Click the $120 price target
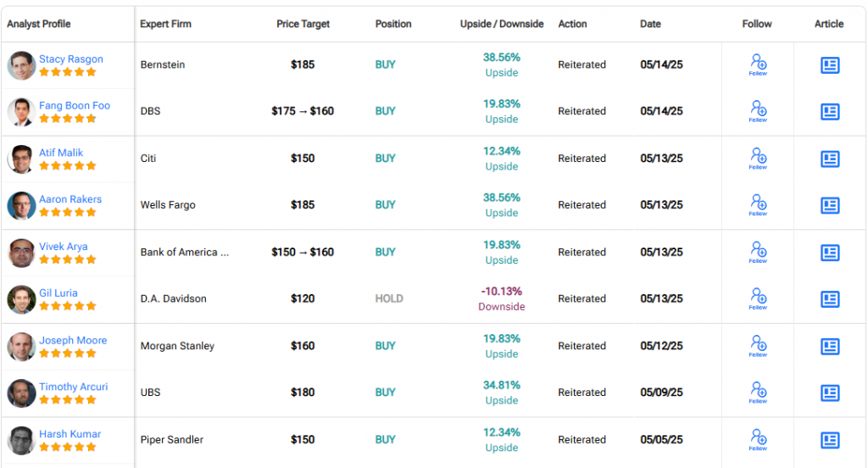This screenshot has height=468, width=868. 303,298
